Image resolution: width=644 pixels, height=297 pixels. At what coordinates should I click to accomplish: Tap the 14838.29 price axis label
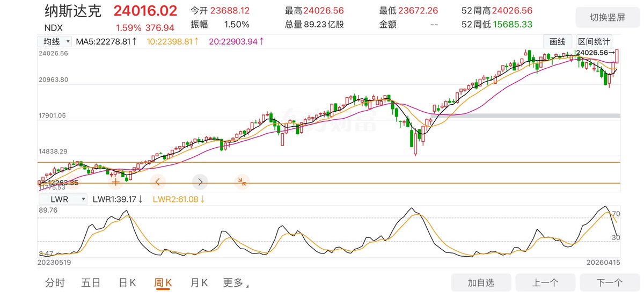(53, 151)
